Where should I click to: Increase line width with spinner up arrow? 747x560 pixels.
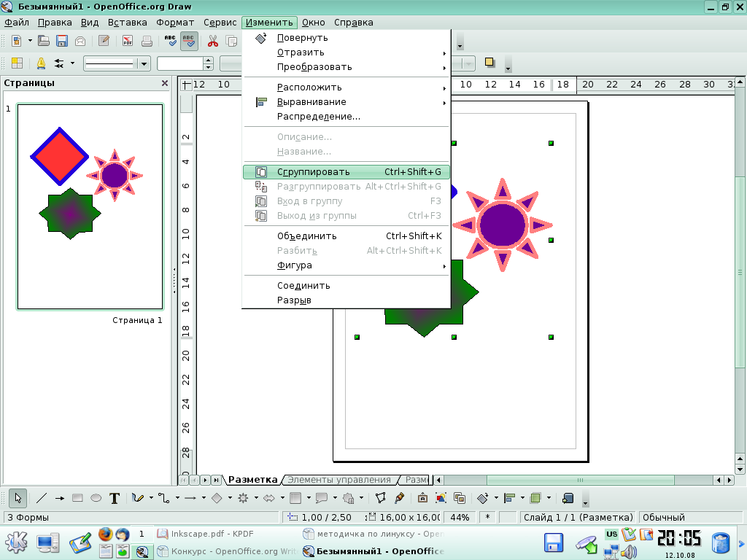pos(209,60)
